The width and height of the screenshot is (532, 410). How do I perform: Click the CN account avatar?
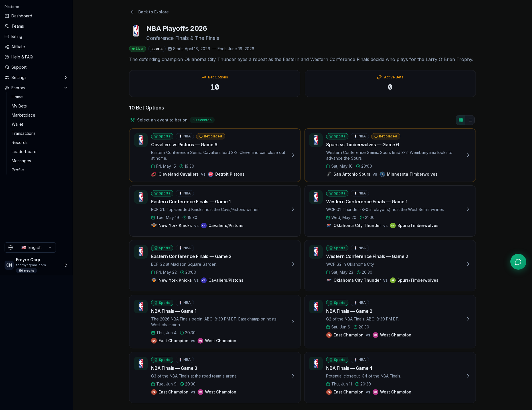pyautogui.click(x=9, y=265)
